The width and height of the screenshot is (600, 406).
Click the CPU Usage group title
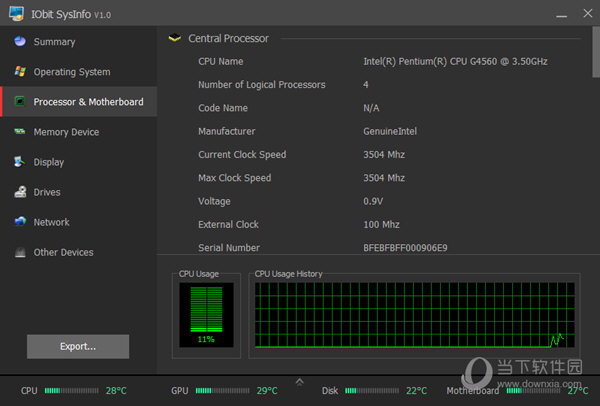tap(199, 274)
